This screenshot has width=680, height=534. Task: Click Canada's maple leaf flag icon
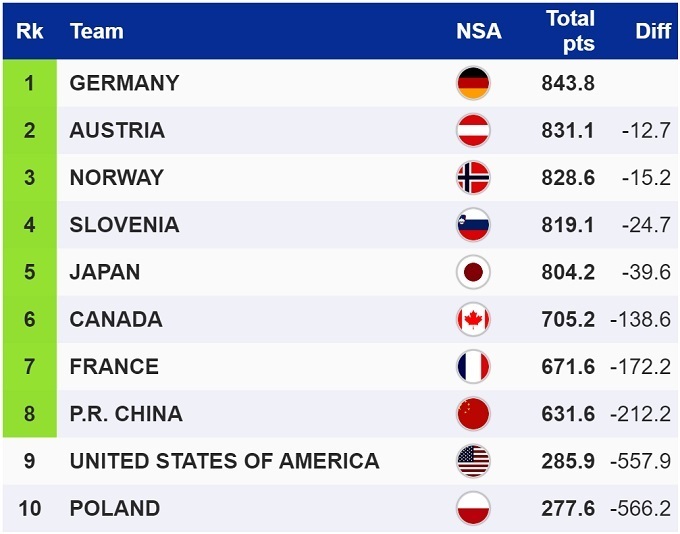coord(473,319)
